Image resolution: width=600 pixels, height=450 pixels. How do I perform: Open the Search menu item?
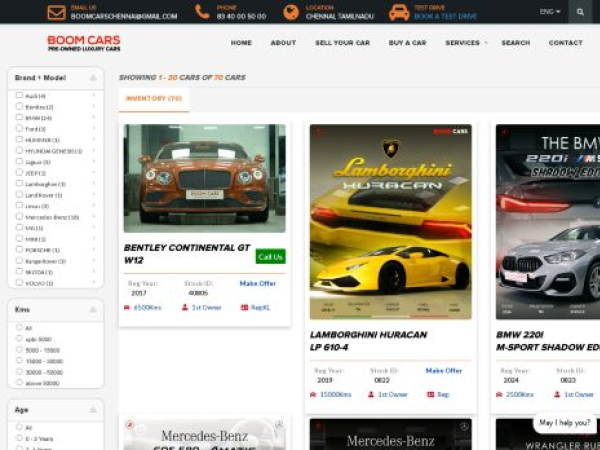click(x=515, y=43)
